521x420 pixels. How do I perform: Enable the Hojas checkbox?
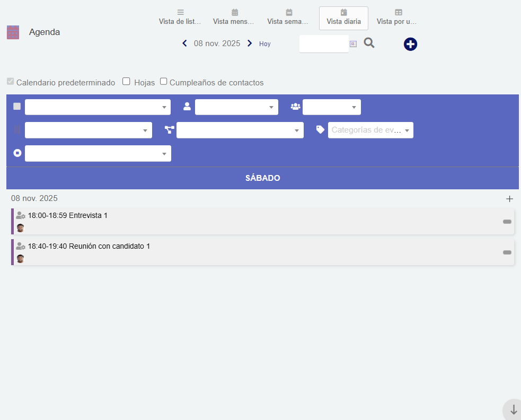(x=126, y=82)
